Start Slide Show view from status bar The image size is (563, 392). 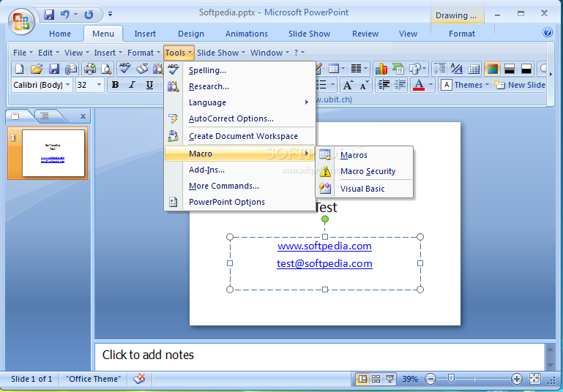[x=389, y=379]
